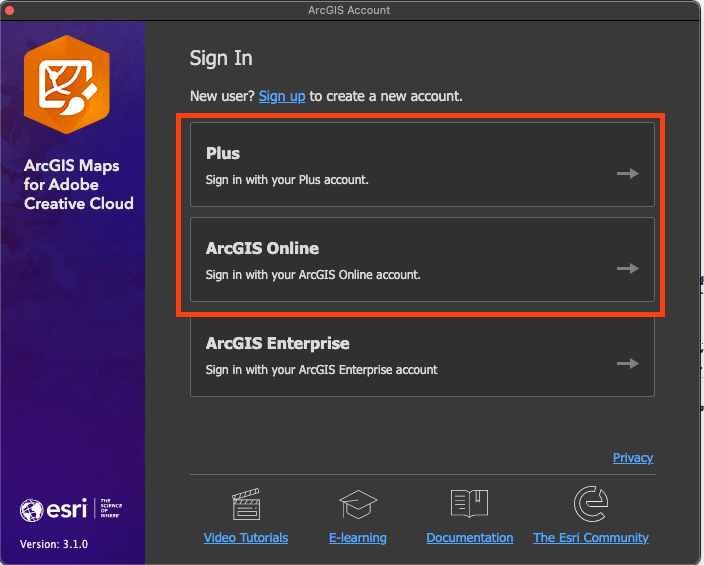This screenshot has width=704, height=565.
Task: Click the arrow in ArcGIS Enterprise option
Action: coord(627,363)
